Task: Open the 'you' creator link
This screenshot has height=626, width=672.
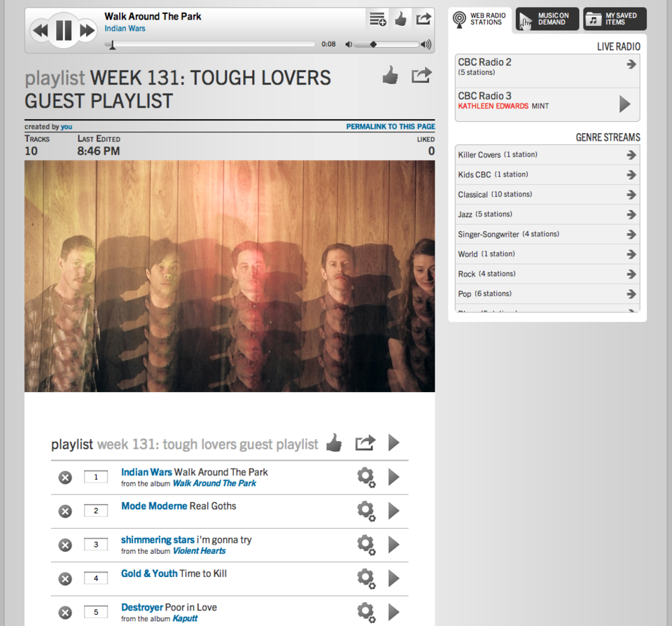Action: [66, 127]
